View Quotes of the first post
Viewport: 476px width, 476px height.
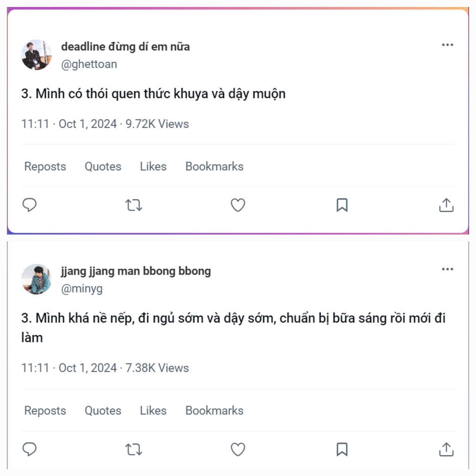(x=103, y=166)
